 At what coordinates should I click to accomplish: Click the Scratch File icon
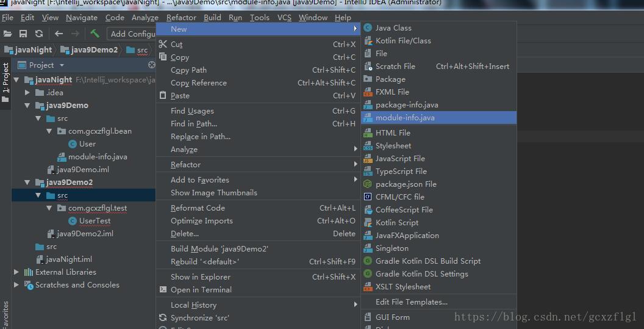point(368,66)
